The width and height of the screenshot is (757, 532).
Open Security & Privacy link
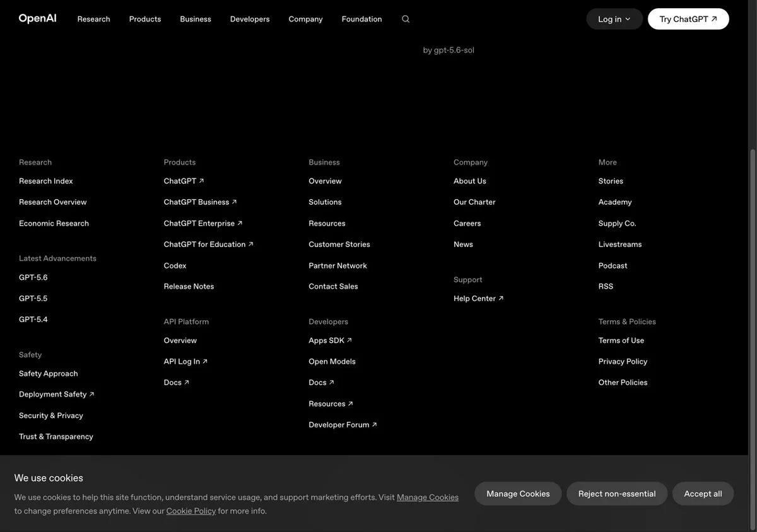click(51, 416)
